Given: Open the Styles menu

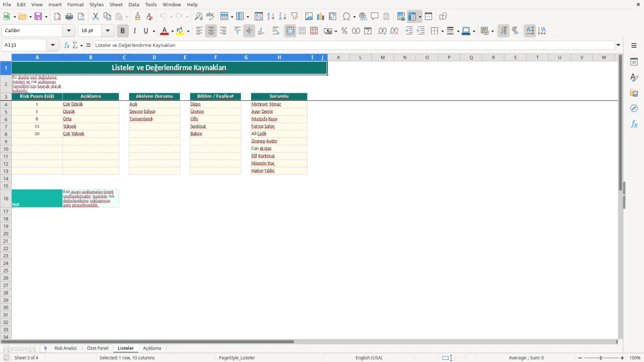Looking at the screenshot, I should click(x=97, y=4).
